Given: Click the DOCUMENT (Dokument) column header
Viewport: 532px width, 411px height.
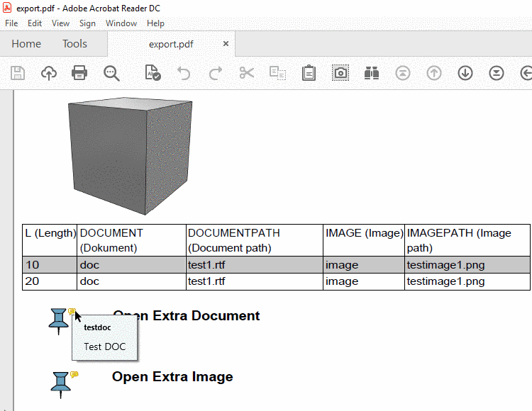Looking at the screenshot, I should pos(132,240).
